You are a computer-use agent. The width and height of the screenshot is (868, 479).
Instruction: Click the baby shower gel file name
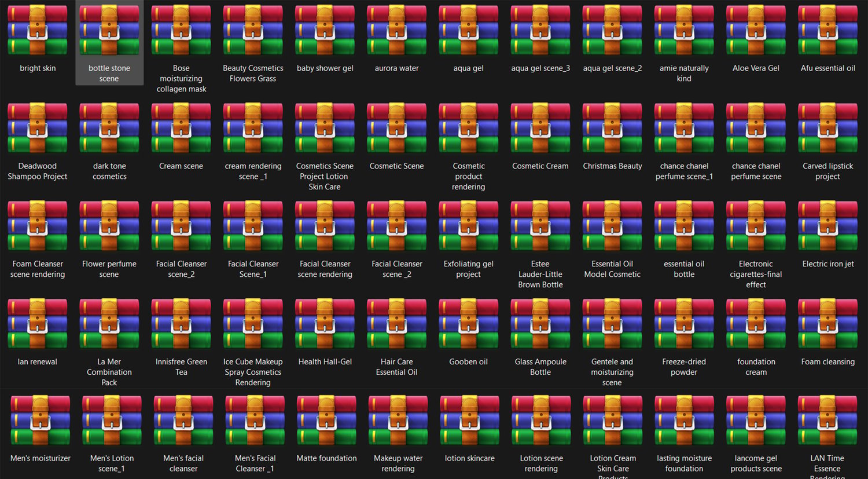pyautogui.click(x=325, y=68)
